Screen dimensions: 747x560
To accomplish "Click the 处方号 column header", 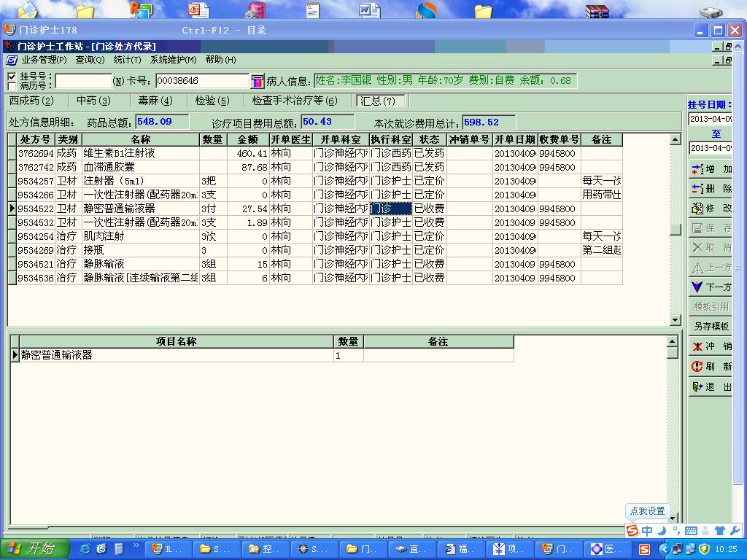I will (x=36, y=139).
